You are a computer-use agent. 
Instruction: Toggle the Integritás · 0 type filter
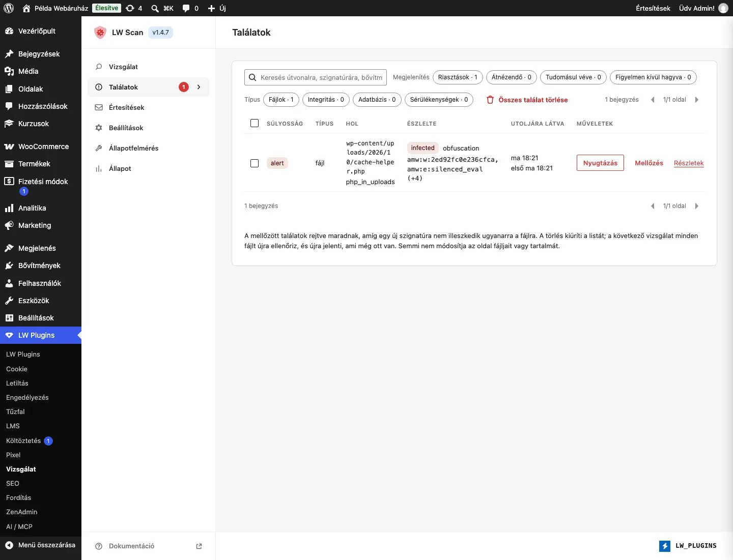(326, 100)
